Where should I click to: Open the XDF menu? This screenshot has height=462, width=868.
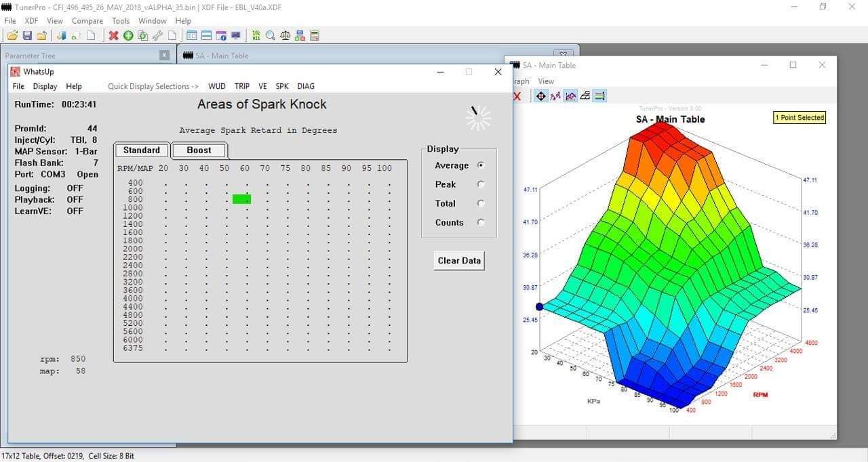pos(32,21)
